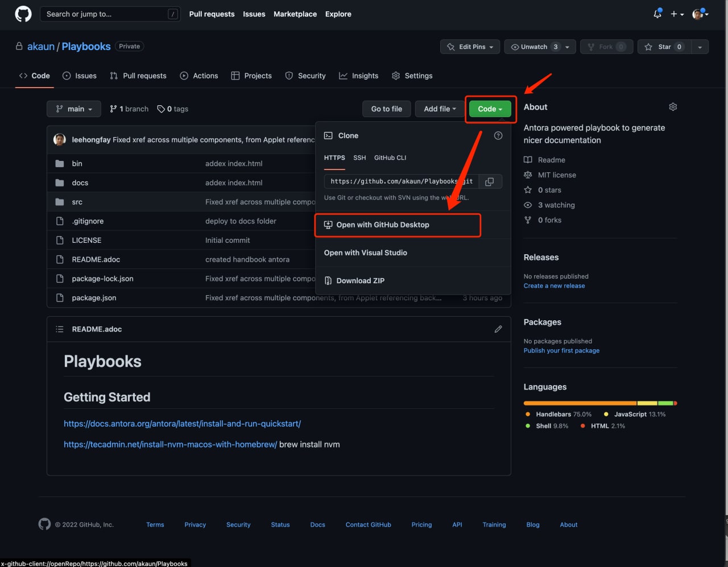Click the GitHub logo in the footer
This screenshot has width=728, height=567.
(44, 524)
